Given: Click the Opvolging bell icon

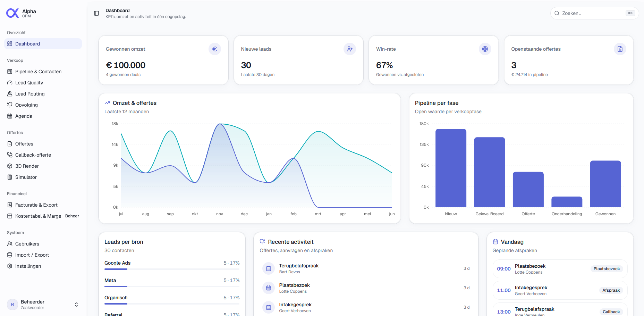Looking at the screenshot, I should tap(10, 105).
